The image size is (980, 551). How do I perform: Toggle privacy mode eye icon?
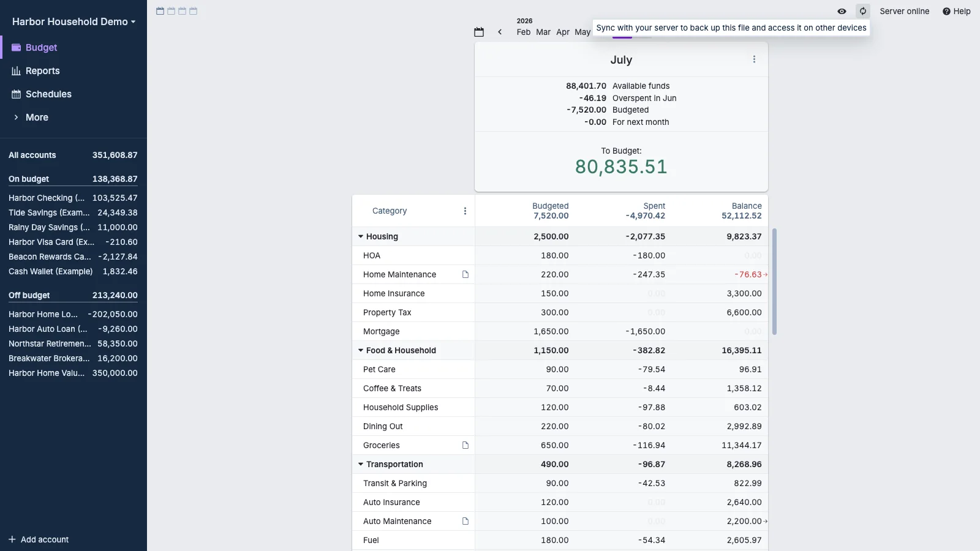(842, 11)
